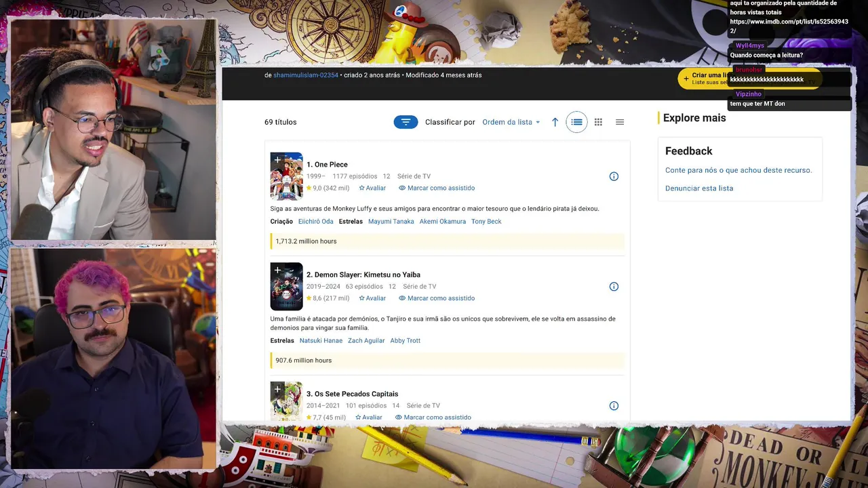Screen dimensions: 868x488
Task: Open Demon Slayer: Kimetsu no Yaiba title
Action: (363, 274)
